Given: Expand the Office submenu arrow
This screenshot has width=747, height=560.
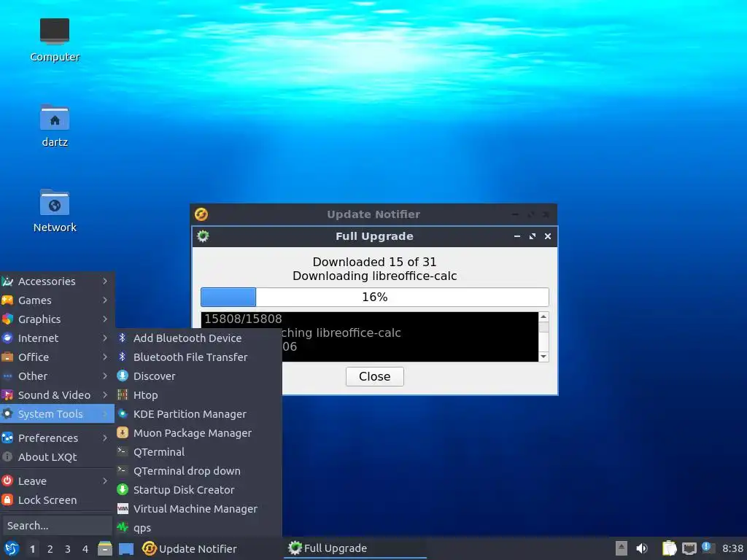Looking at the screenshot, I should [105, 357].
